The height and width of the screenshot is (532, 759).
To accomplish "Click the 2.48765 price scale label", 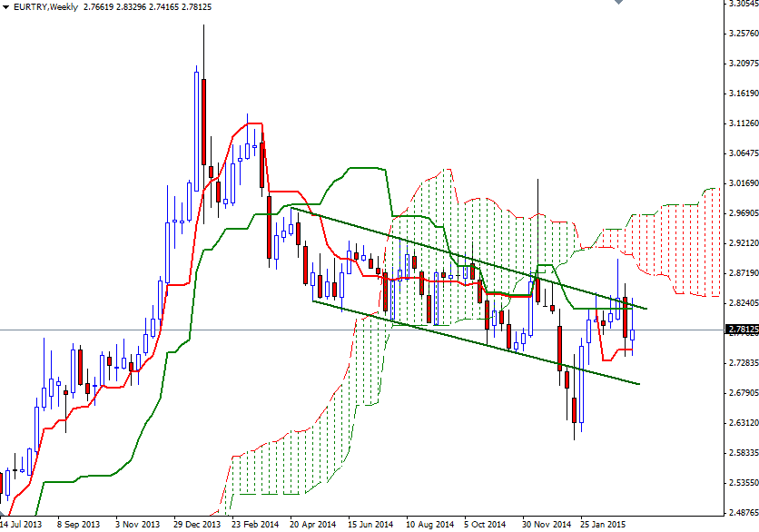I will (738, 510).
